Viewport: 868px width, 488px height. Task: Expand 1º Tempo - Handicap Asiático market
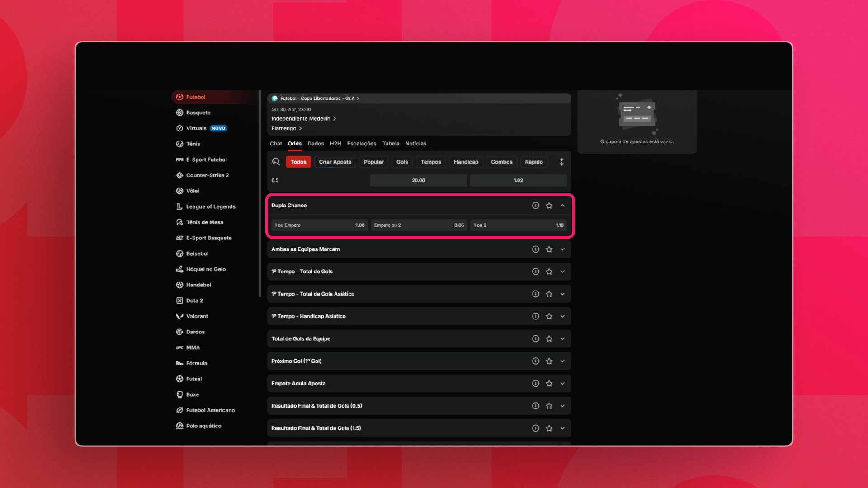[x=562, y=316]
